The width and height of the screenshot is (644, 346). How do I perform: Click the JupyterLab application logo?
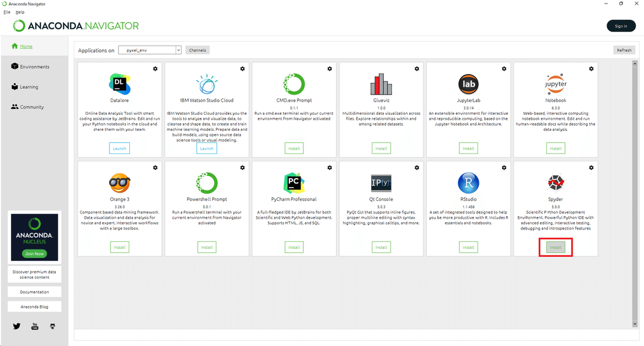[x=469, y=84]
